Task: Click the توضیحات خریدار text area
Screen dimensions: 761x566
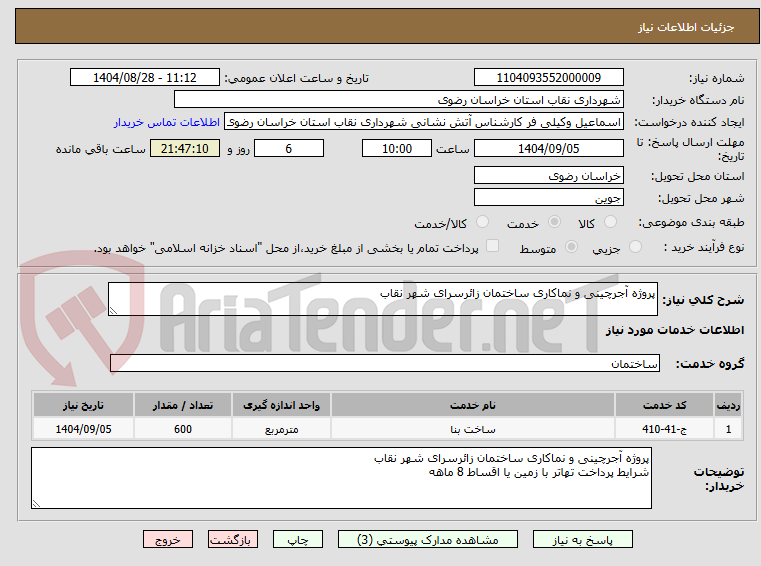Action: pos(341,478)
